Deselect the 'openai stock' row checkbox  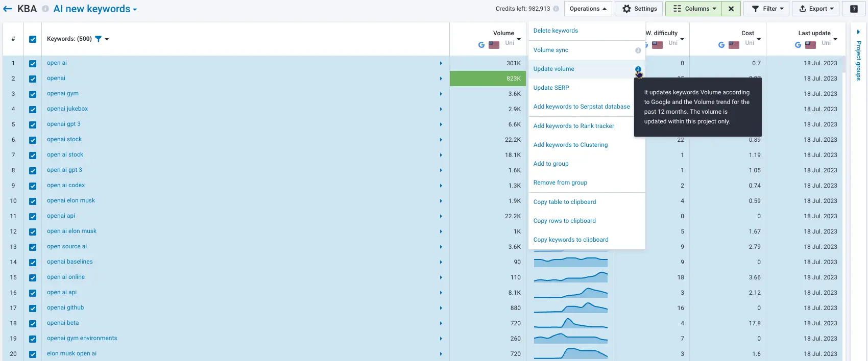33,140
